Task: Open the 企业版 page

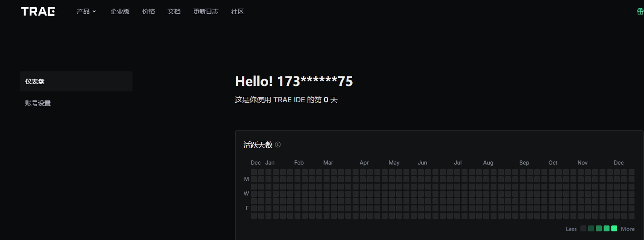Action: coord(120,11)
